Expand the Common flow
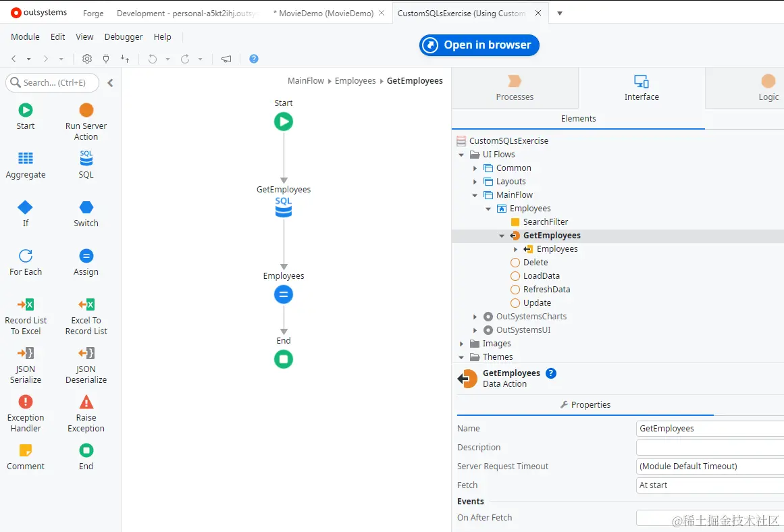The width and height of the screenshot is (784, 532). pyautogui.click(x=475, y=169)
